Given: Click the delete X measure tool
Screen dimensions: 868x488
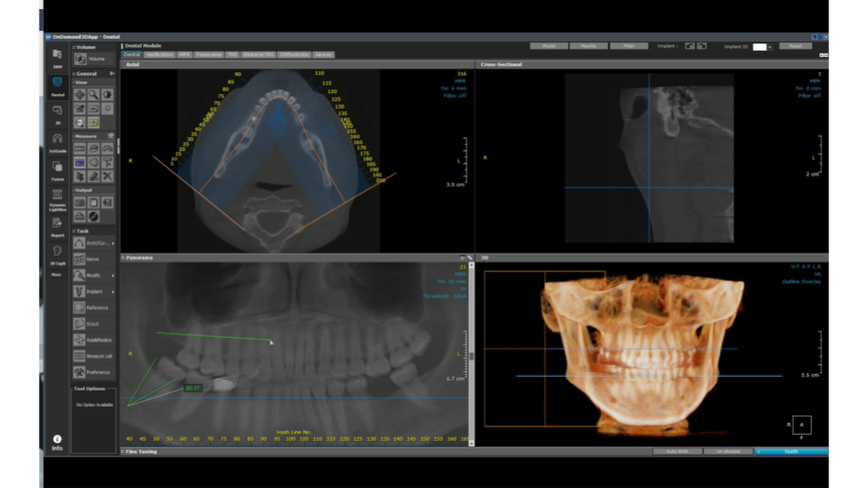Looking at the screenshot, I should point(107,176).
